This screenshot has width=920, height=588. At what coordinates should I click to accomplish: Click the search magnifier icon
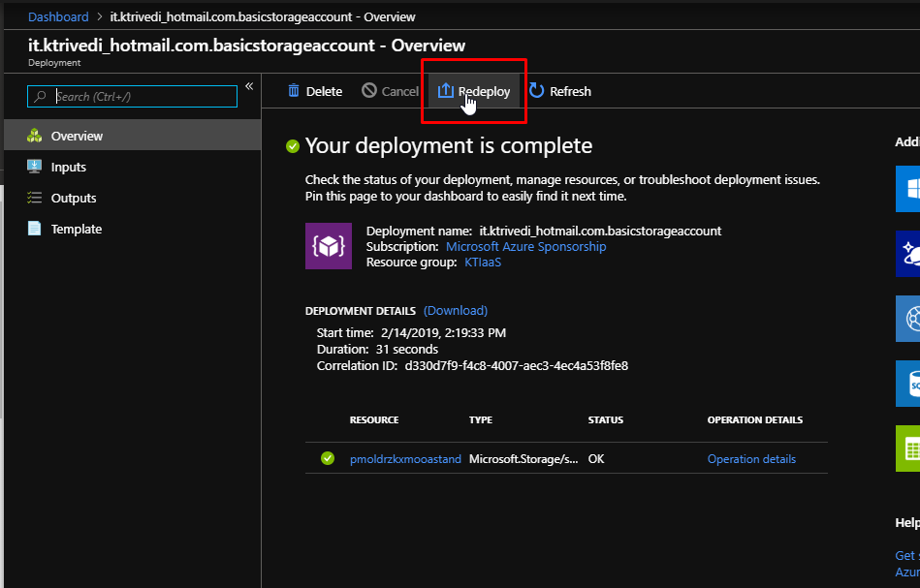click(40, 97)
